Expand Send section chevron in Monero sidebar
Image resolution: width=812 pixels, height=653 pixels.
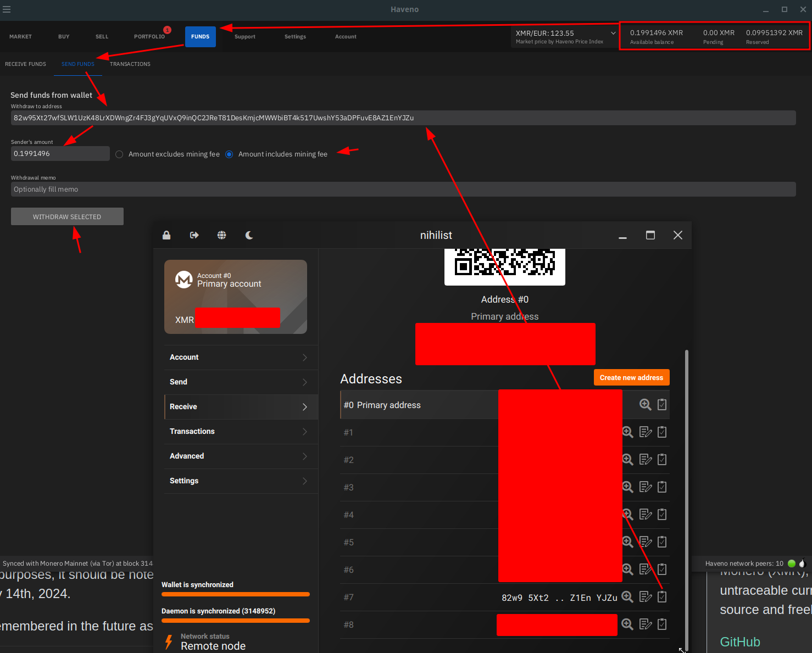[305, 382]
